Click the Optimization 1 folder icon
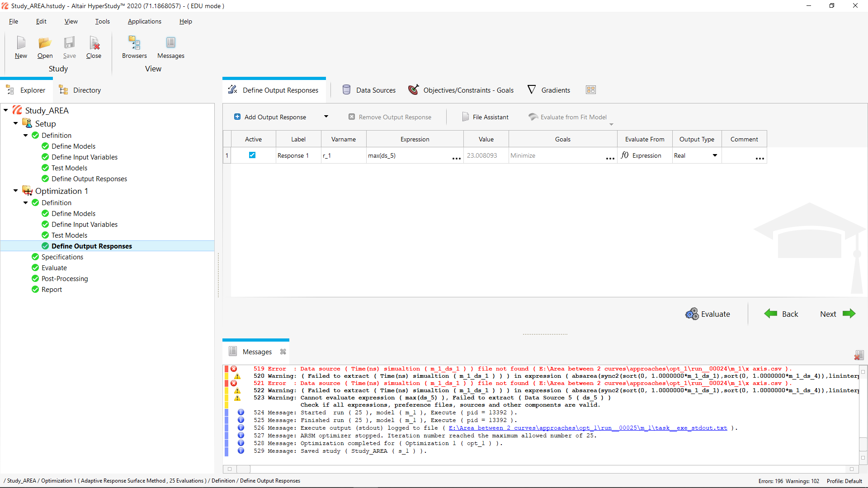Screen dimensions: 868x488 (x=27, y=191)
